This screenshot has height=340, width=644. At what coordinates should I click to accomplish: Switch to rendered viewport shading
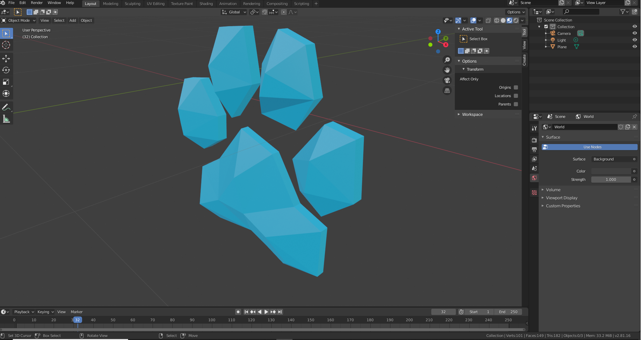point(516,20)
